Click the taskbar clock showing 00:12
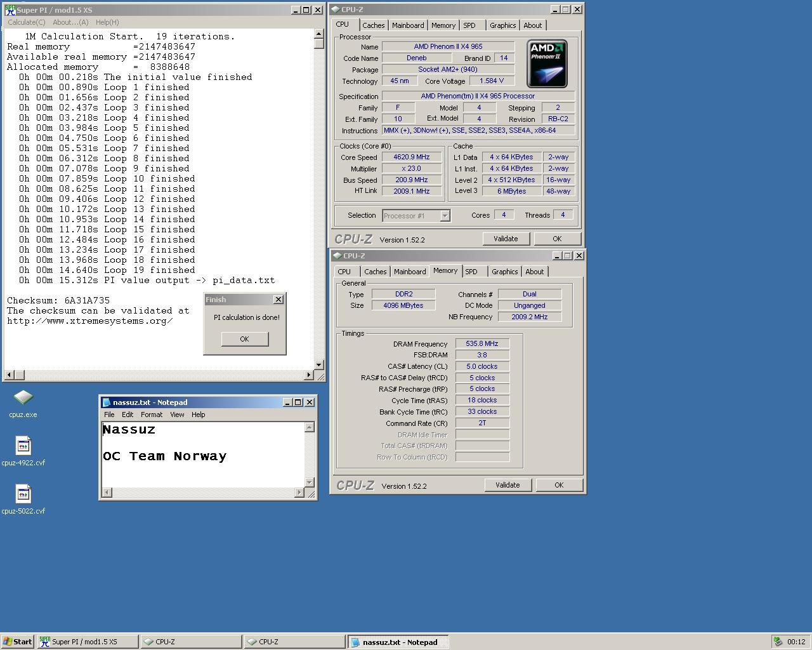 (x=796, y=642)
